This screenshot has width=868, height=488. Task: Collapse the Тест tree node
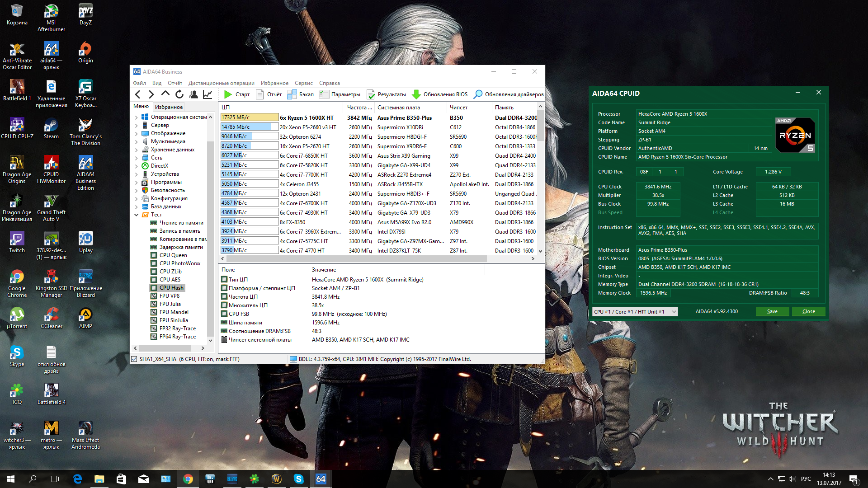(x=137, y=215)
